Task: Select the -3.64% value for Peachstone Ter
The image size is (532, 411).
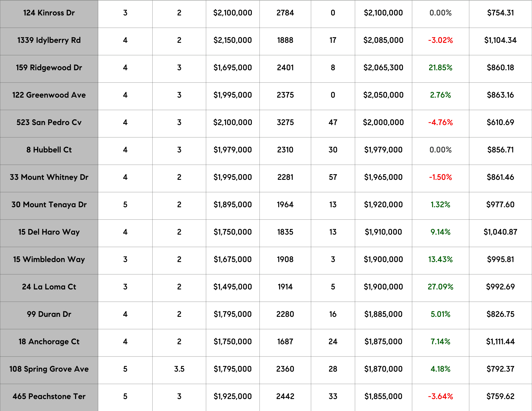Action: (440, 396)
